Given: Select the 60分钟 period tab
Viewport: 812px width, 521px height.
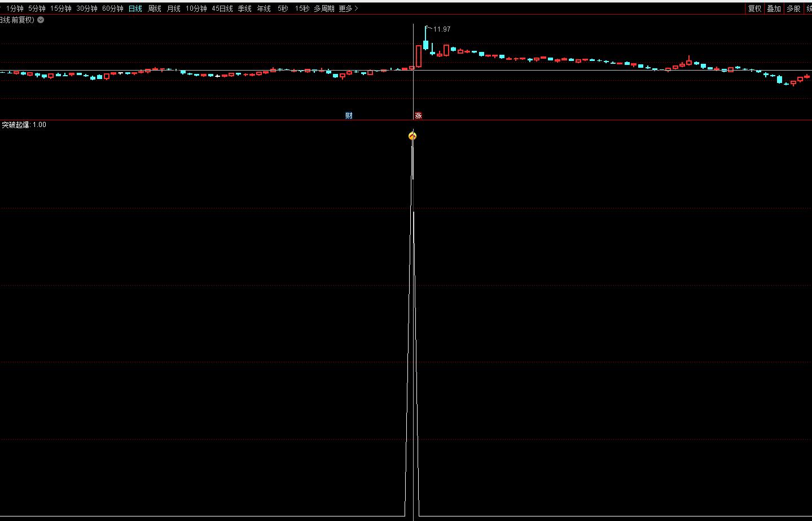Looking at the screenshot, I should pos(112,8).
